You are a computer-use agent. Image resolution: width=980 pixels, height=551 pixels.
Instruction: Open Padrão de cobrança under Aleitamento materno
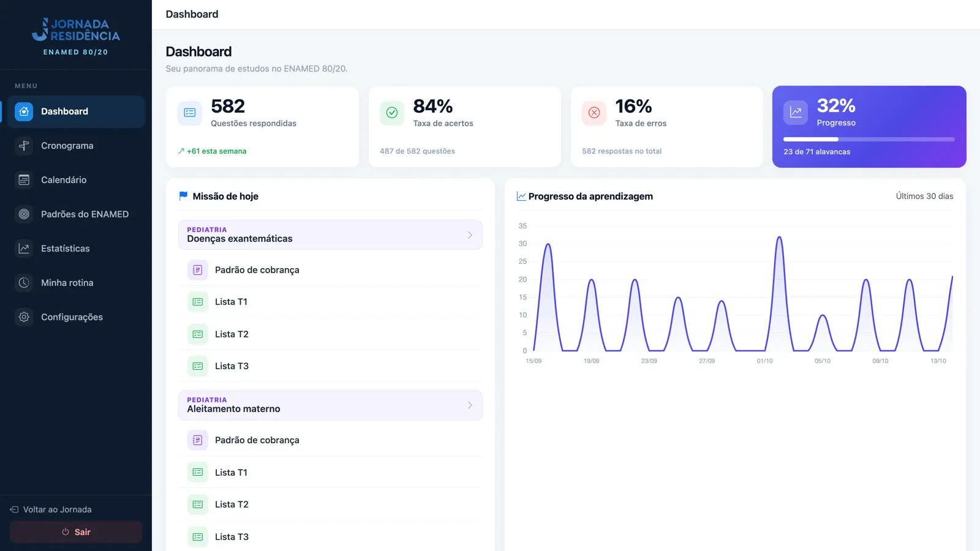[330, 440]
